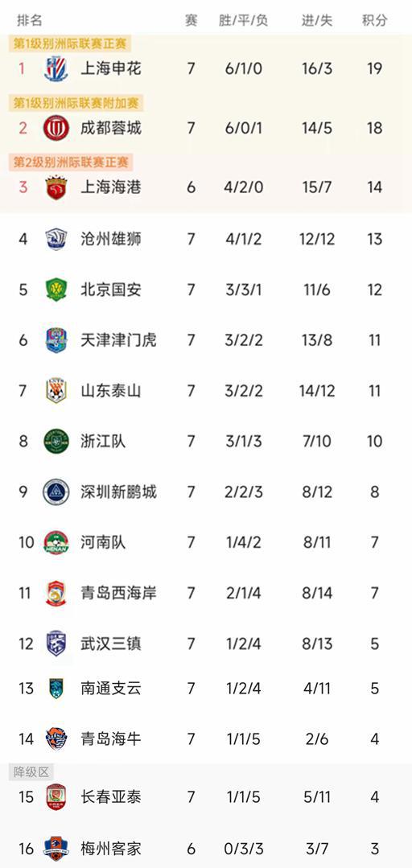Screen dimensions: 412x868
Task: Select the 沧州雄狮 club logo
Action: tap(56, 239)
